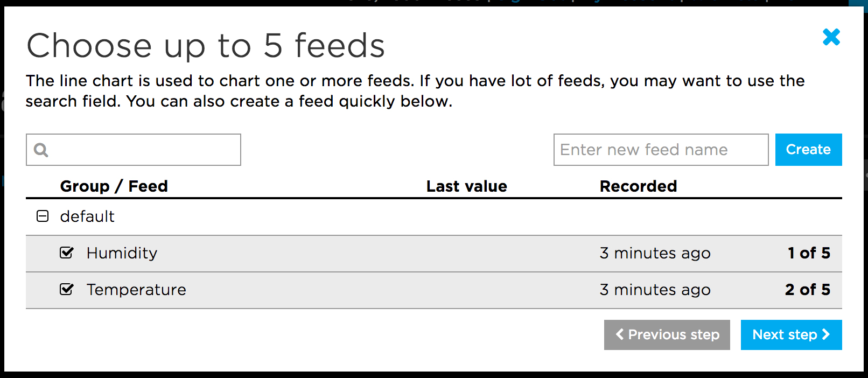Uncheck the Temperature feed checkbox
This screenshot has width=868, height=378.
67,290
